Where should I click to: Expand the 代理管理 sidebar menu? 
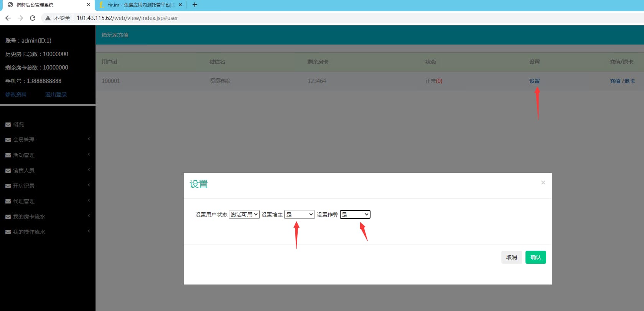(x=24, y=201)
